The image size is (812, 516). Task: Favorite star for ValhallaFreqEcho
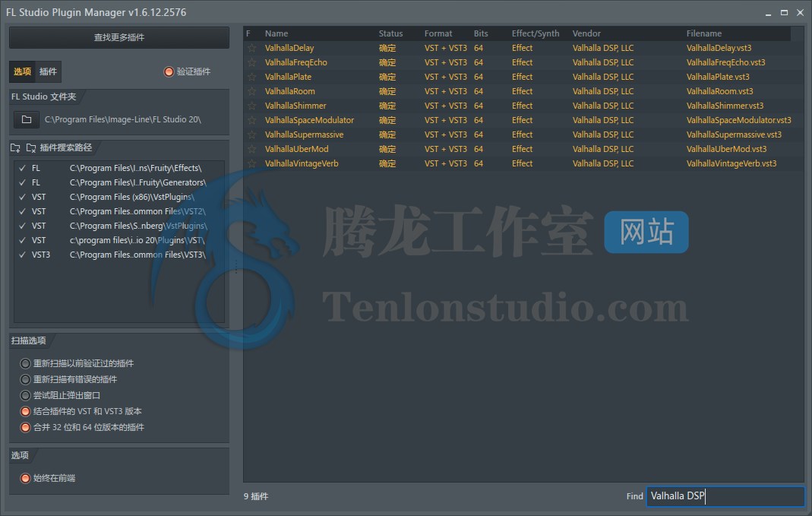click(251, 62)
